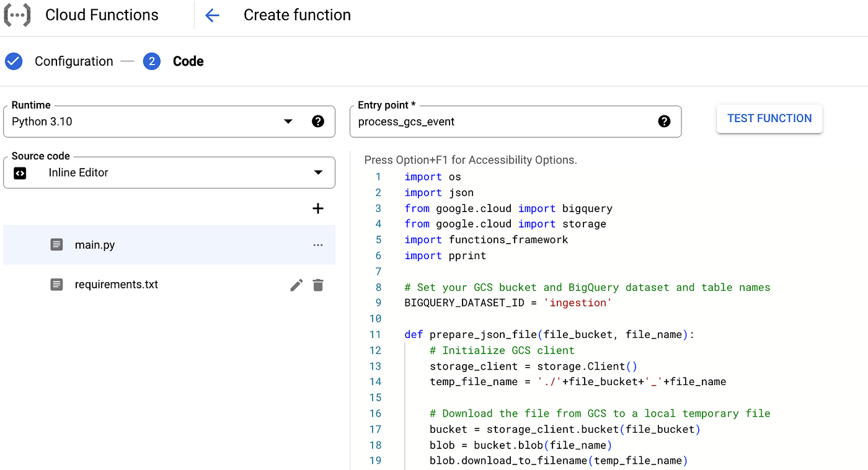This screenshot has height=470, width=868.
Task: Open the Source code Inline Editor dropdown
Action: tap(318, 173)
